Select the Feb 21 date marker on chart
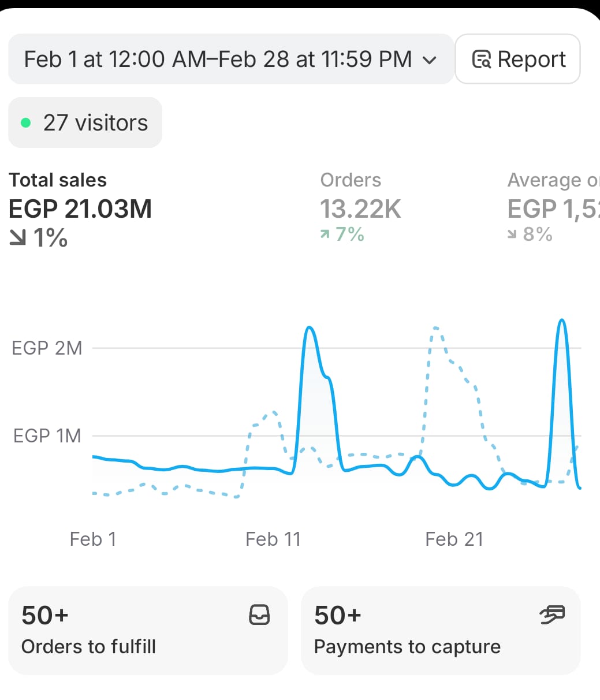600x700 pixels. click(x=454, y=539)
